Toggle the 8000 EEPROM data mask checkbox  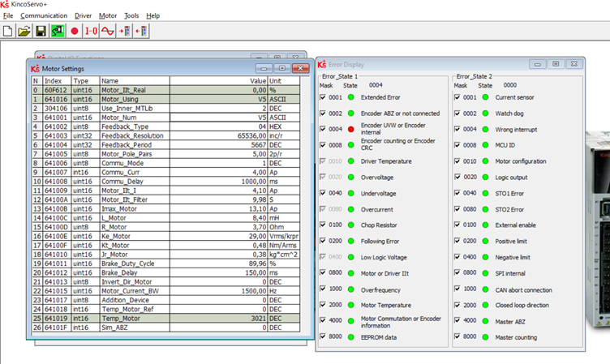click(x=324, y=335)
